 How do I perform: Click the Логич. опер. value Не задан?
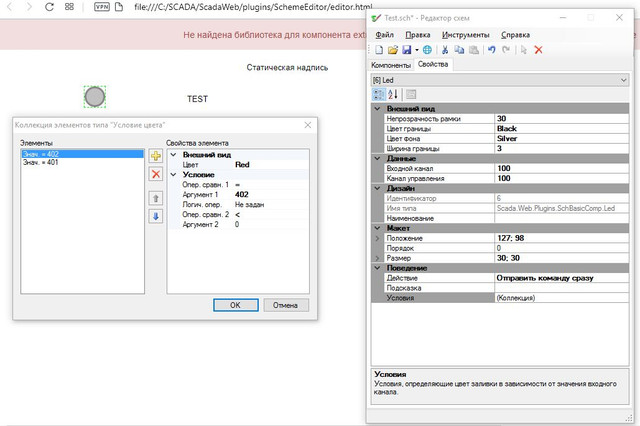point(271,204)
